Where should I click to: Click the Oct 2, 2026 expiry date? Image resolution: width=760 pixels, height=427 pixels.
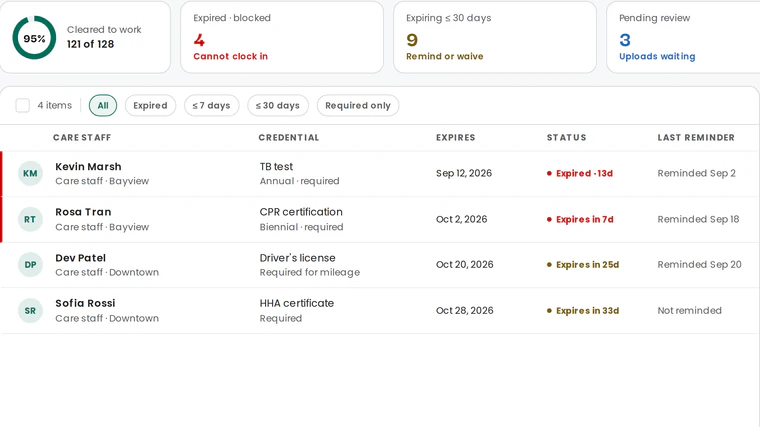click(x=461, y=219)
